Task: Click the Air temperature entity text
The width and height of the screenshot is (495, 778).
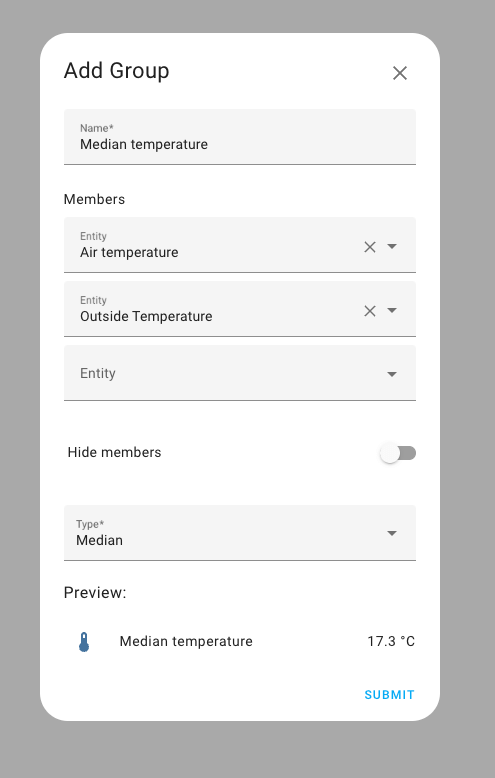Action: click(x=129, y=252)
